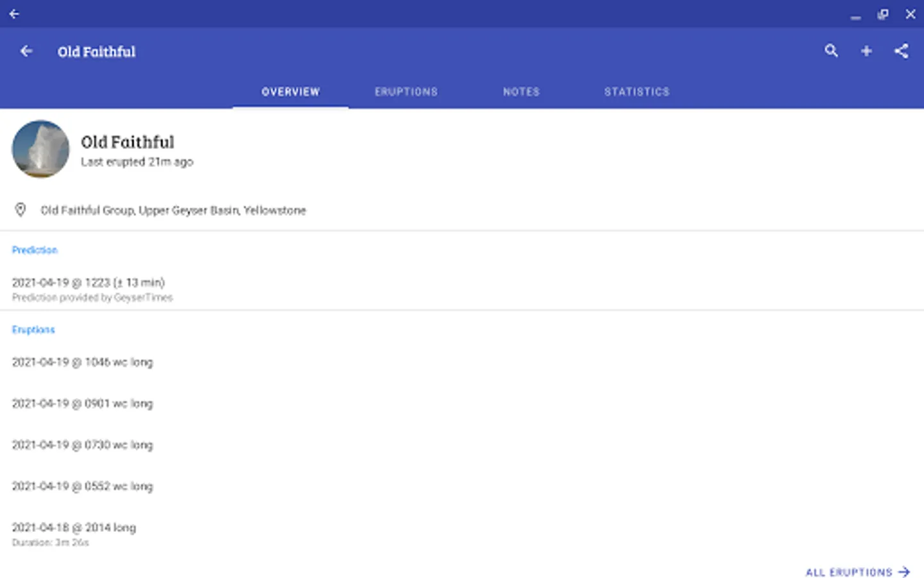Tap the location pin icon

21,210
